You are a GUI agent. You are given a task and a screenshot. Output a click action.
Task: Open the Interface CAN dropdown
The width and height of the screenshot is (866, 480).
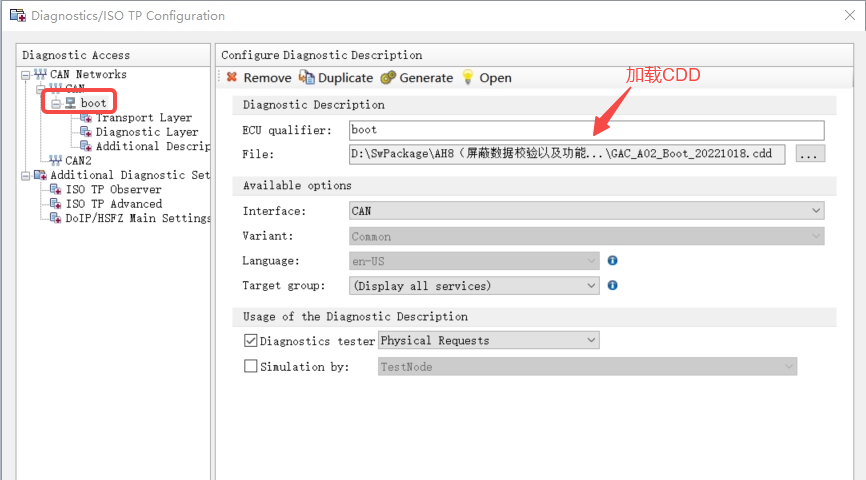pyautogui.click(x=587, y=210)
